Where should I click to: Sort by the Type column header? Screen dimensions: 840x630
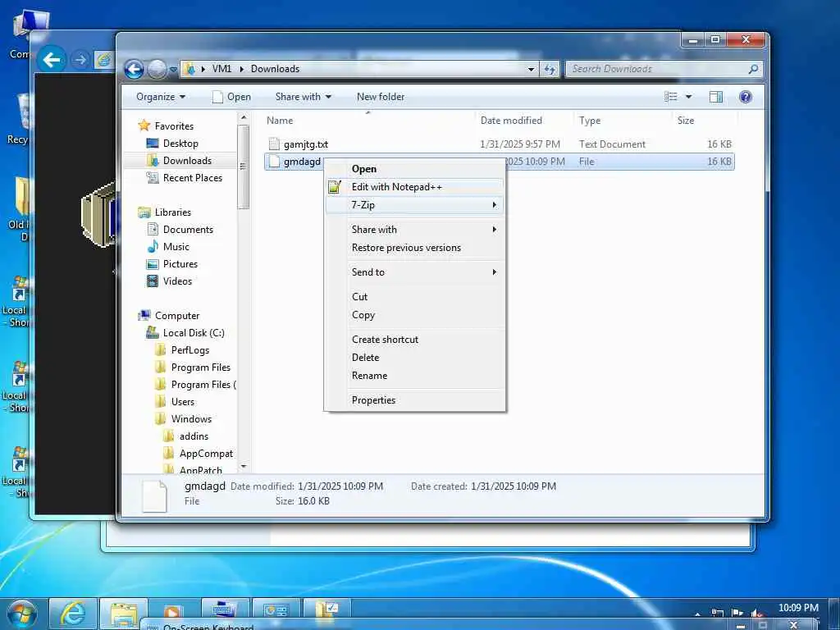589,121
